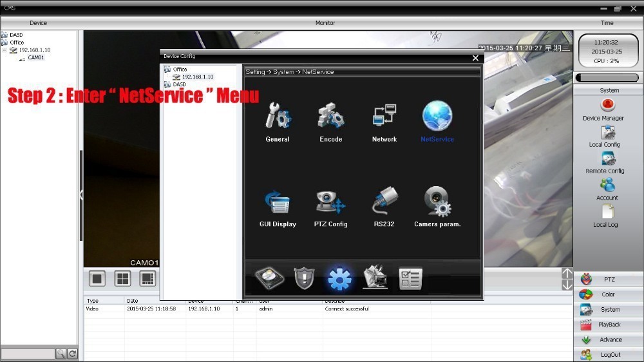The image size is (644, 362).
Task: Select CAM01 in the device tree
Action: tap(35, 57)
